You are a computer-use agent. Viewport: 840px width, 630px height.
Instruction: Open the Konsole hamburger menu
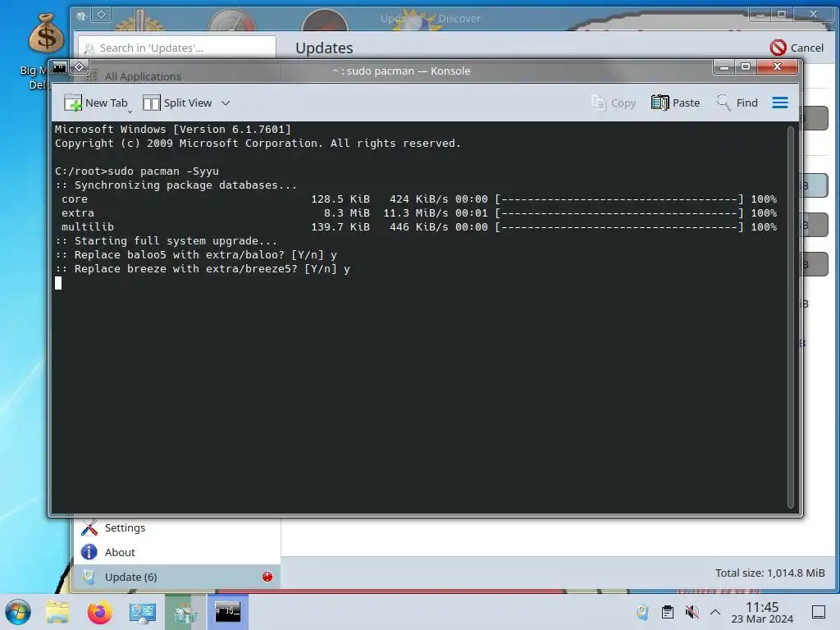coord(780,103)
